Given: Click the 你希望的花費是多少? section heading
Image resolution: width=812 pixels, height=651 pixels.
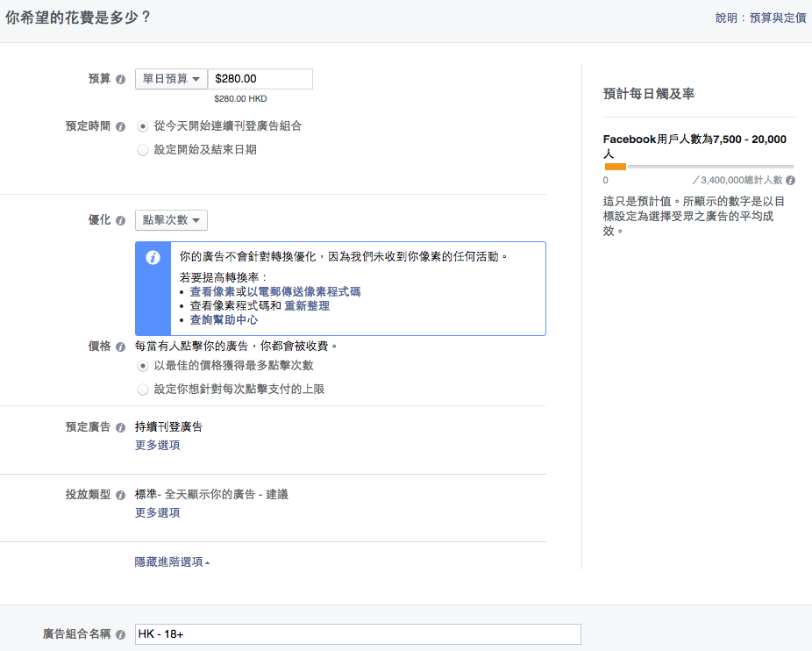Looking at the screenshot, I should pyautogui.click(x=79, y=18).
